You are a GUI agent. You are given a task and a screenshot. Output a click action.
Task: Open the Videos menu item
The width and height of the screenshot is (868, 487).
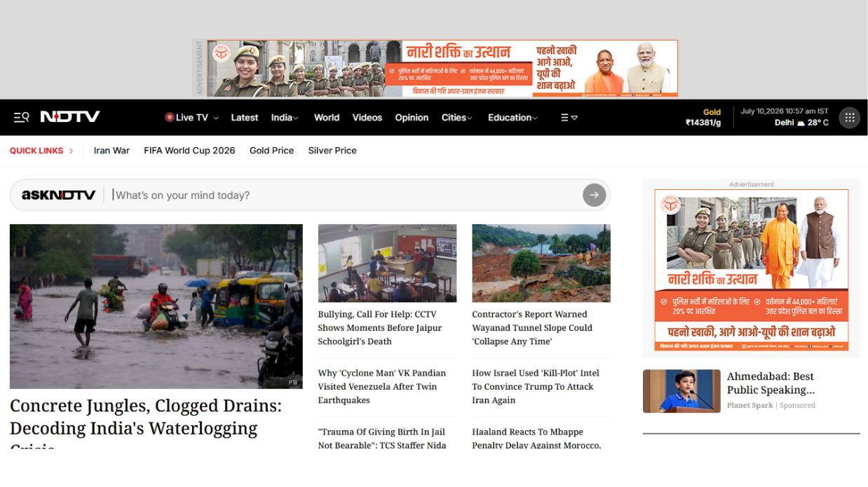click(367, 118)
